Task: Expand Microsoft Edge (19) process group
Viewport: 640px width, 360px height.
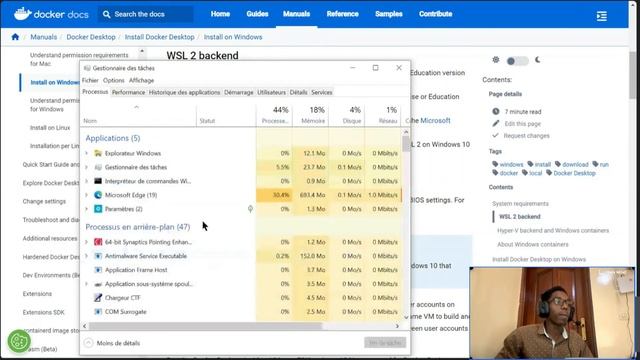Action: click(x=86, y=195)
